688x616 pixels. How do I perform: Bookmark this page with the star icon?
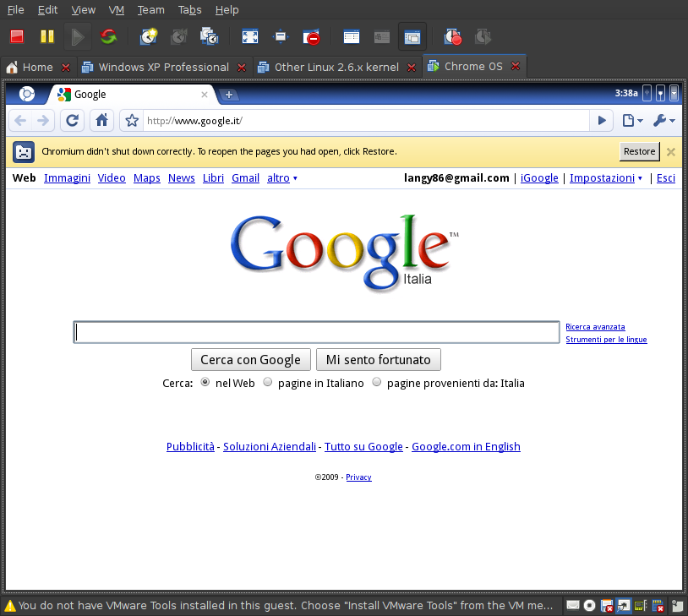tap(131, 120)
